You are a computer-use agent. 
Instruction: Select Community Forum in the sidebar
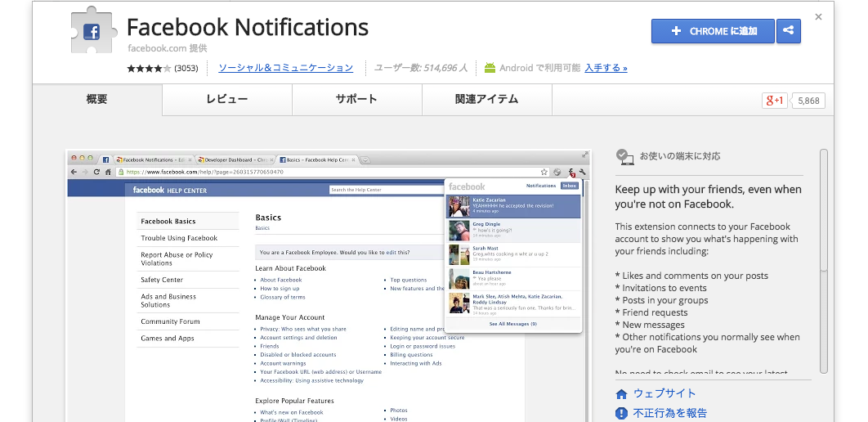170,321
